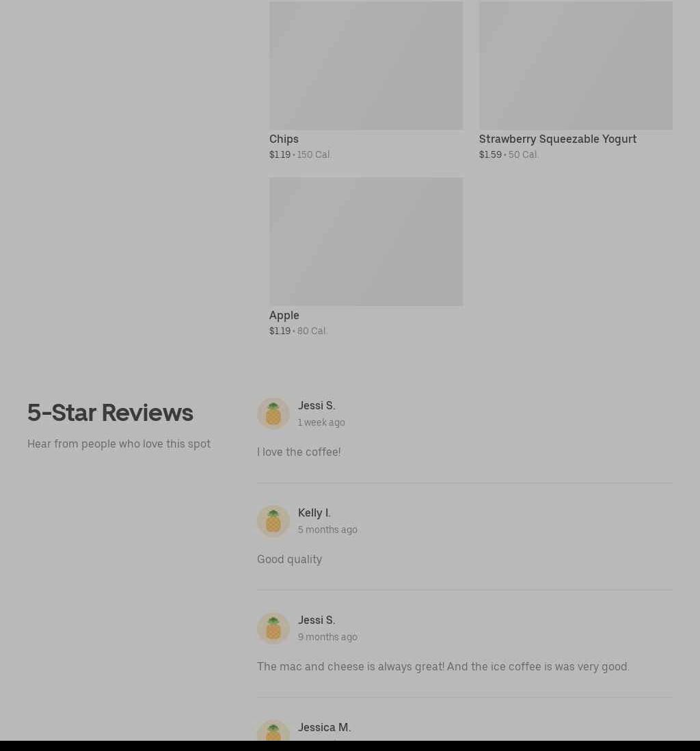Select the Strawberry Squeezable Yogurt title
The height and width of the screenshot is (751, 700).
[558, 139]
